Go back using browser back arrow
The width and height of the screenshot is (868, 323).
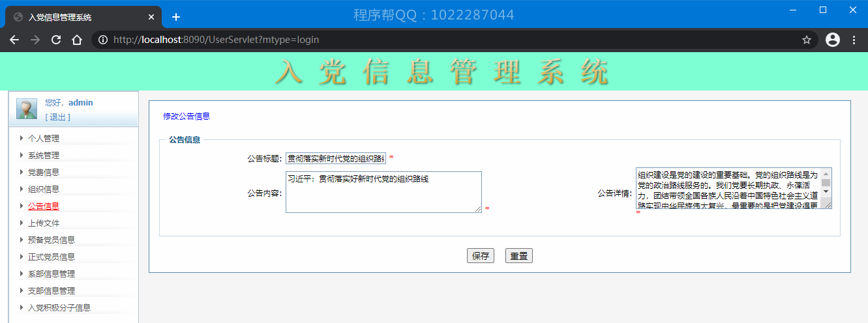[x=14, y=40]
